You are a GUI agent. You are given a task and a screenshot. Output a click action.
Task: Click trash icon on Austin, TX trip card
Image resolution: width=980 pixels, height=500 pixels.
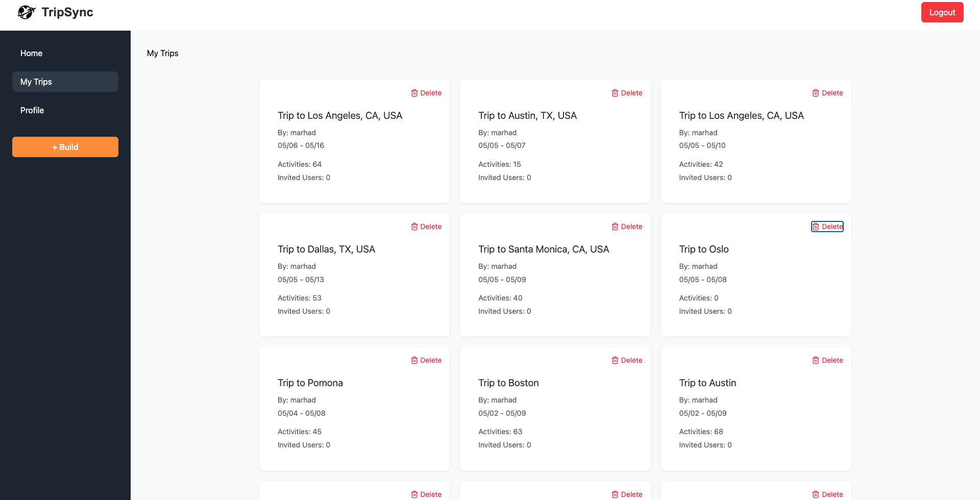(x=615, y=93)
